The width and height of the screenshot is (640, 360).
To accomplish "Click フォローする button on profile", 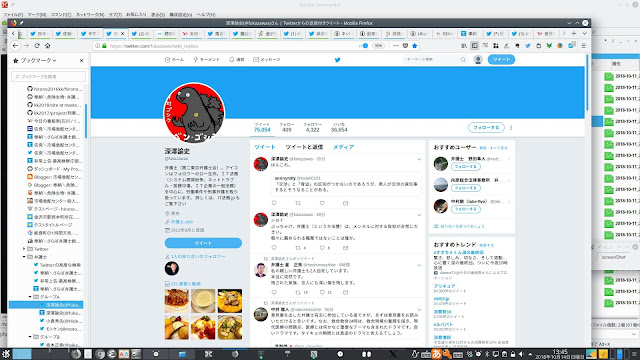I will (486, 128).
